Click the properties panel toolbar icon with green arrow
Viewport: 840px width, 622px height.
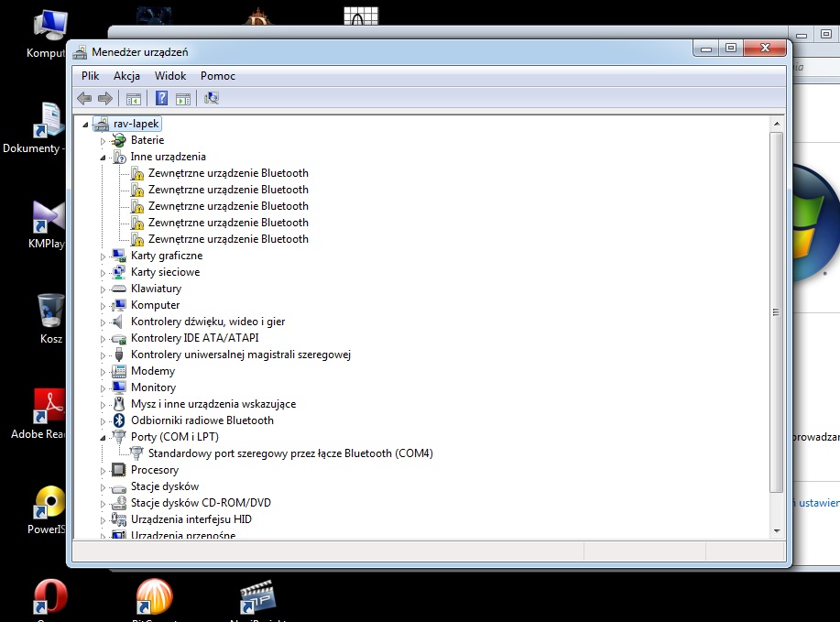tap(183, 99)
